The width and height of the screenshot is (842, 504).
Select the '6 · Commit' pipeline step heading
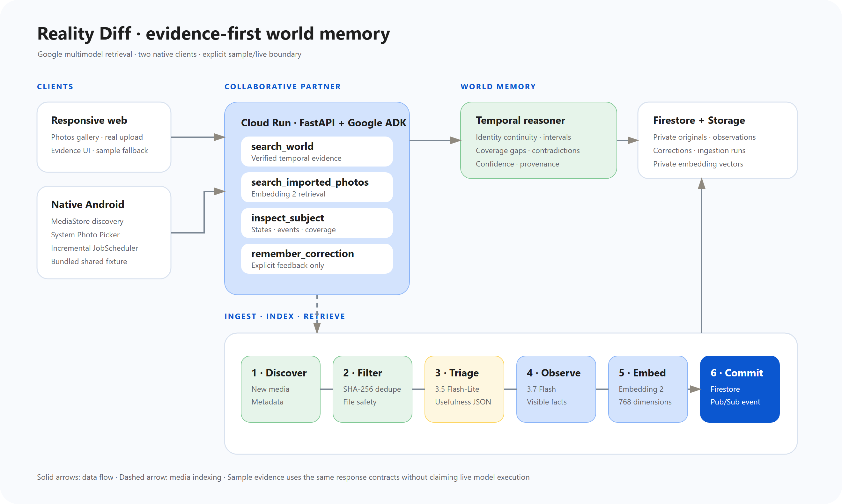click(x=737, y=373)
